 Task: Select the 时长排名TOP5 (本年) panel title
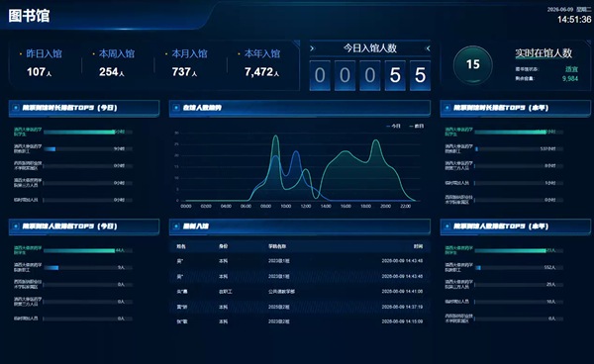click(501, 108)
